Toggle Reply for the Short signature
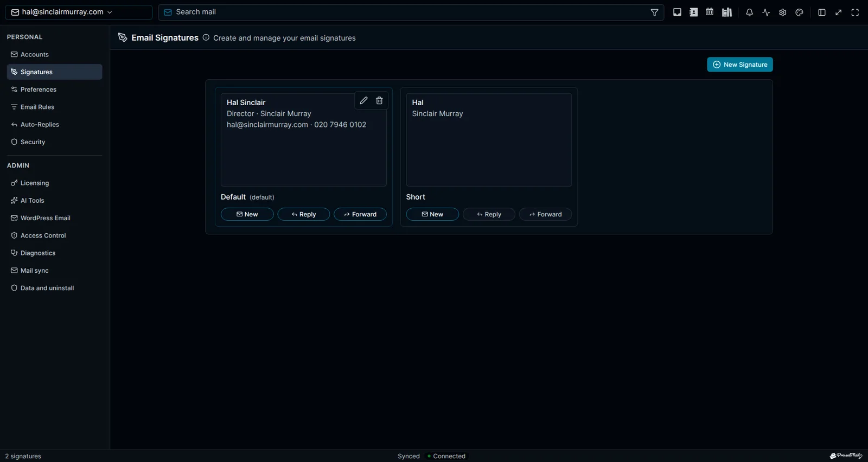868x462 pixels. coord(489,214)
